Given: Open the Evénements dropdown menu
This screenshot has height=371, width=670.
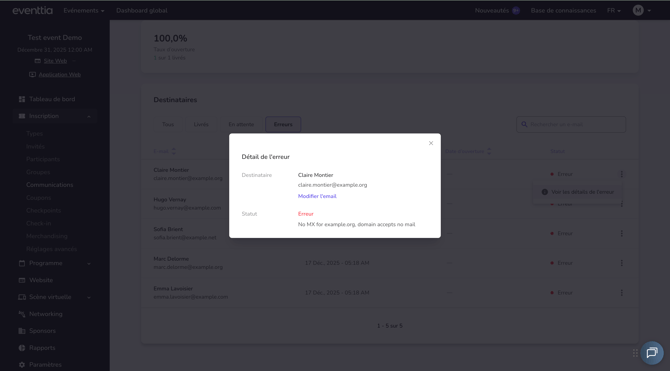Looking at the screenshot, I should [x=84, y=11].
